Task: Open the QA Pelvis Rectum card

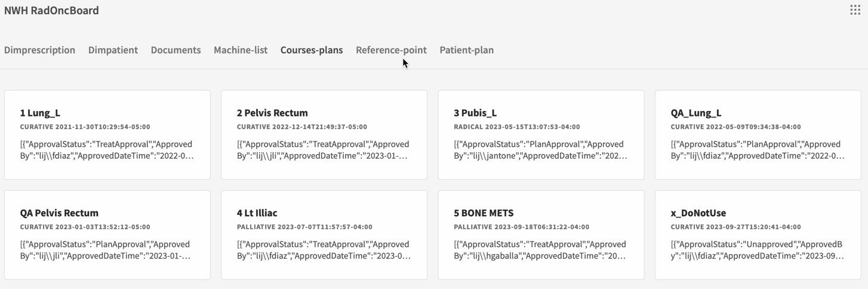Action: point(107,235)
